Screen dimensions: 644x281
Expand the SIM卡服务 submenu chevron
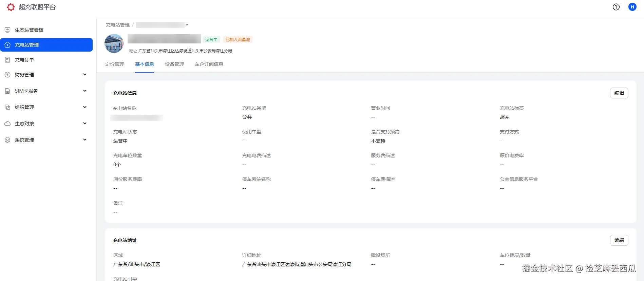pyautogui.click(x=85, y=91)
